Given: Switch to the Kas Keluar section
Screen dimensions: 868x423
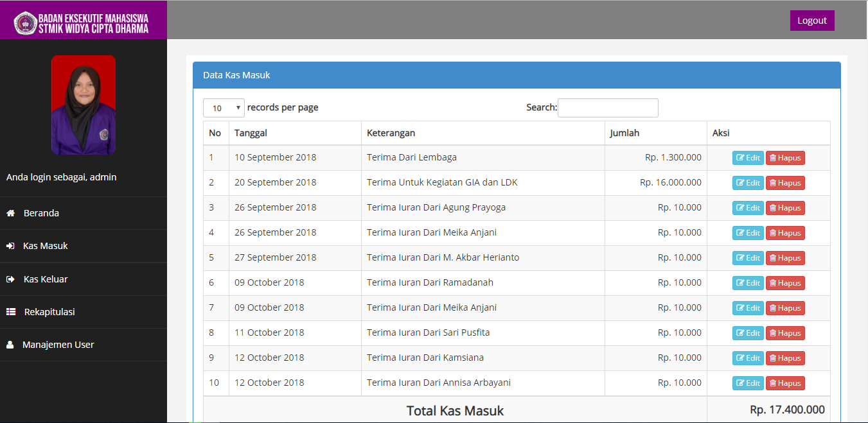Looking at the screenshot, I should pyautogui.click(x=44, y=279).
